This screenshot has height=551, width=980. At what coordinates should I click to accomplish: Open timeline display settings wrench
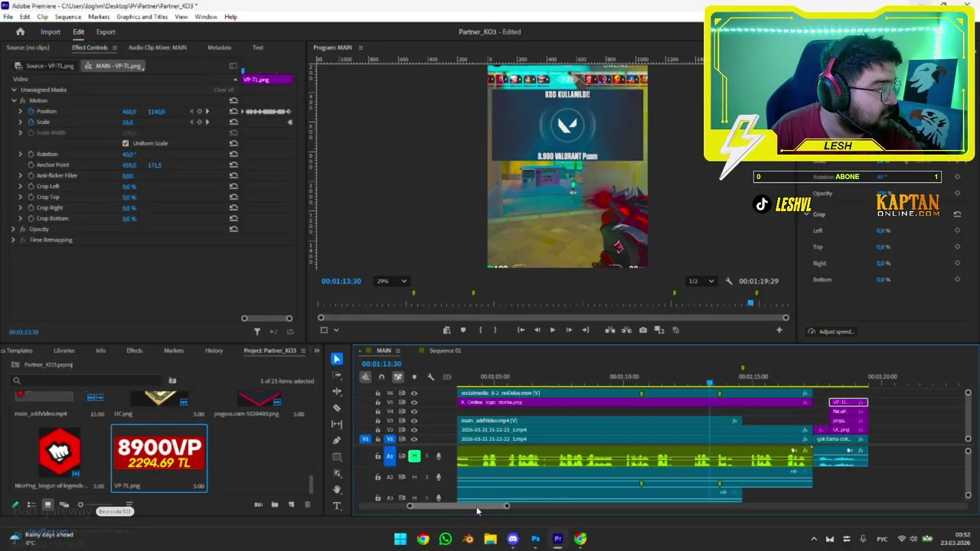[430, 377]
